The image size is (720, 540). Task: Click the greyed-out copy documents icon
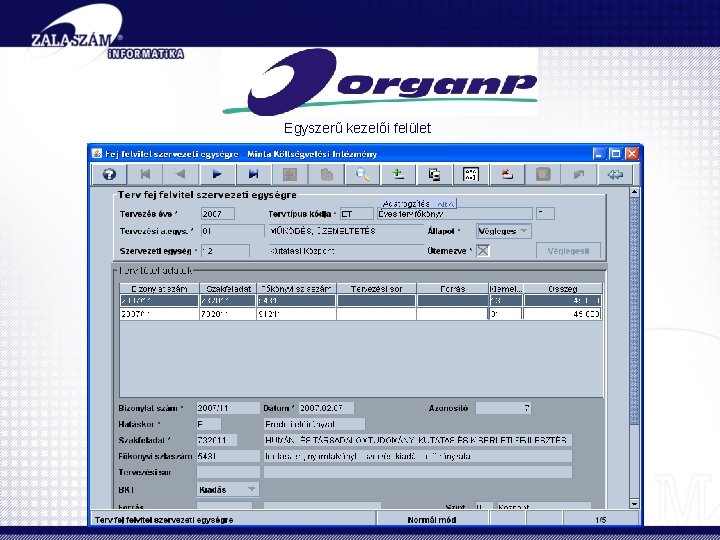(x=326, y=174)
